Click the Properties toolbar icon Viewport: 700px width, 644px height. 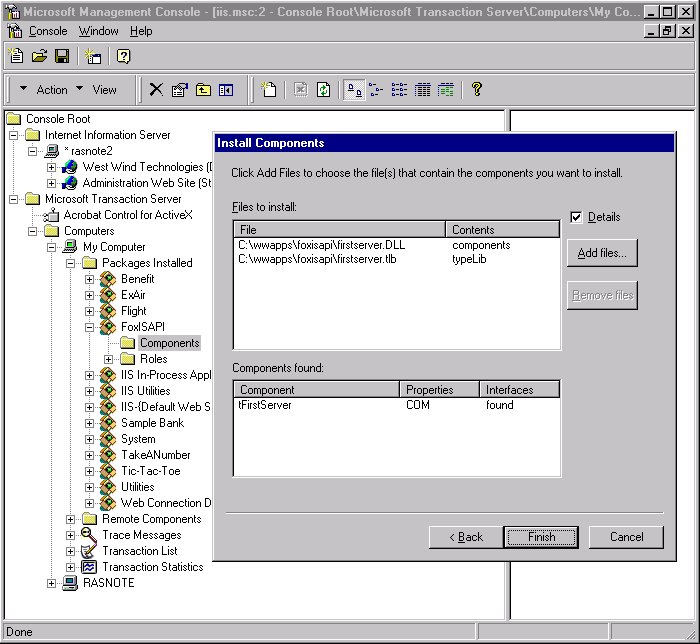pyautogui.click(x=180, y=90)
